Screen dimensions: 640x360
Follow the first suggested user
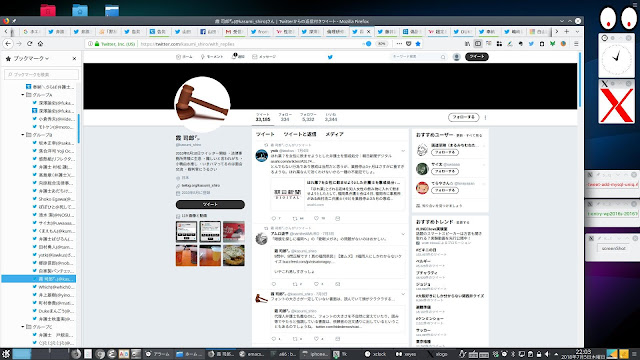point(445,152)
